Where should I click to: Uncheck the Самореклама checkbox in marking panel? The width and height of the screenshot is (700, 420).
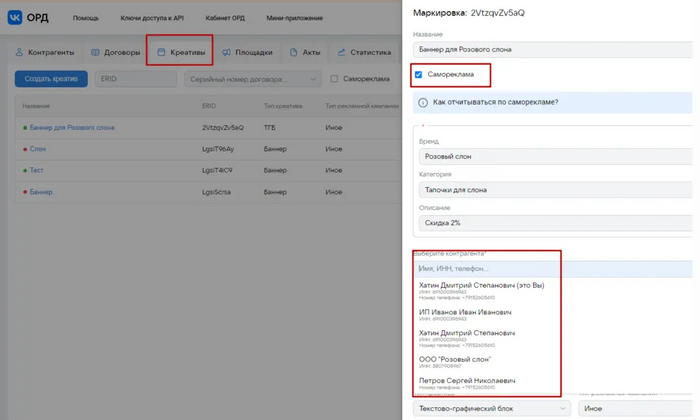coord(419,75)
